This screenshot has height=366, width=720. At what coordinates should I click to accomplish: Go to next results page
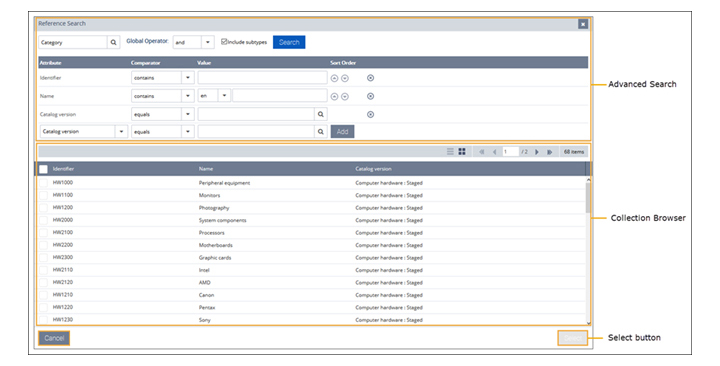[536, 152]
